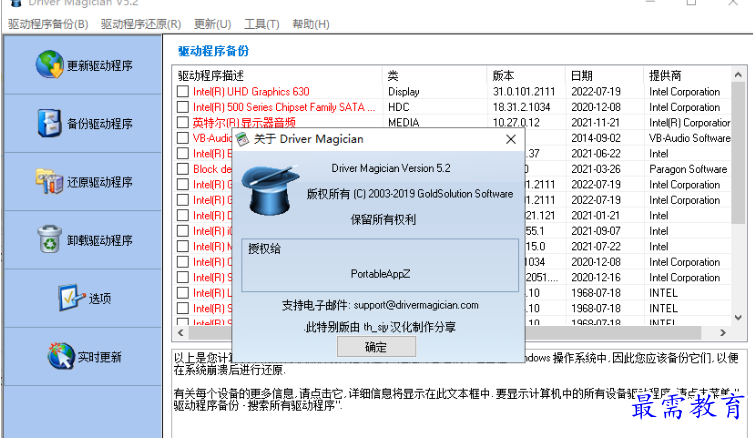The image size is (753, 438).
Task: Click the support@drivermagician.com email text
Action: (x=416, y=305)
